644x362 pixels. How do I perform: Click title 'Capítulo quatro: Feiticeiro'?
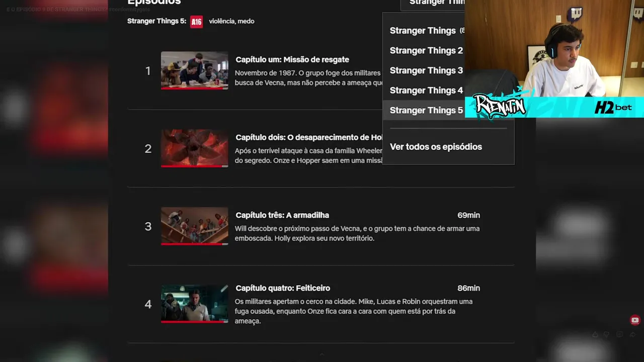click(283, 288)
